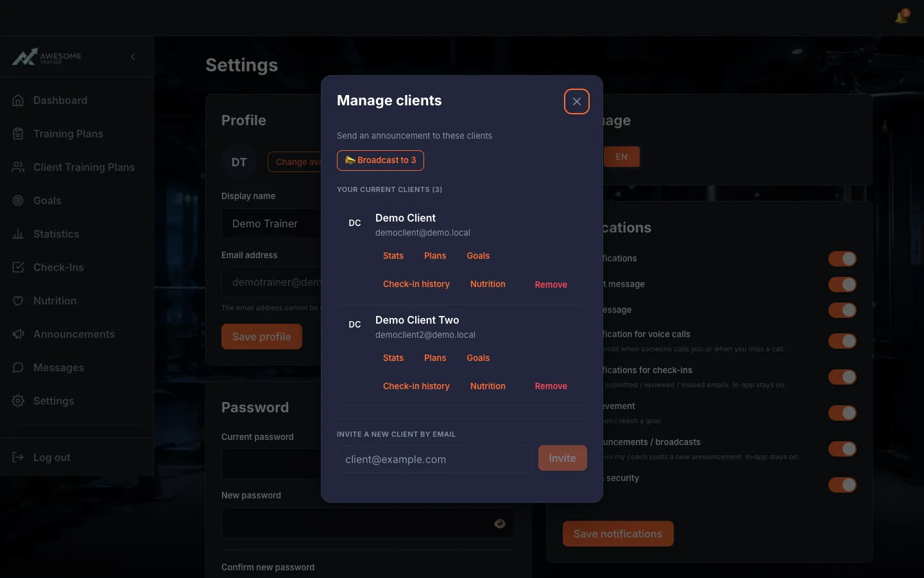Open Plans for Demo Client Two
Image resolution: width=924 pixels, height=578 pixels.
pyautogui.click(x=435, y=358)
